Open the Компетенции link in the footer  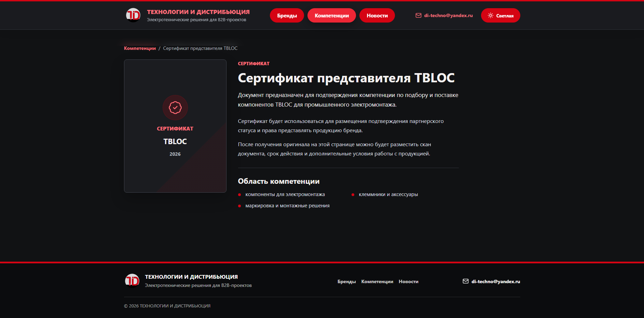pyautogui.click(x=377, y=281)
